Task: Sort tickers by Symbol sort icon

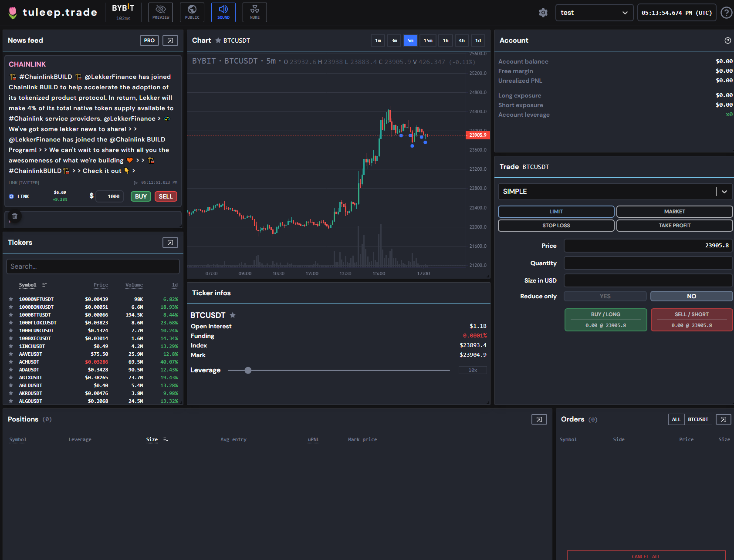Action: pyautogui.click(x=44, y=285)
